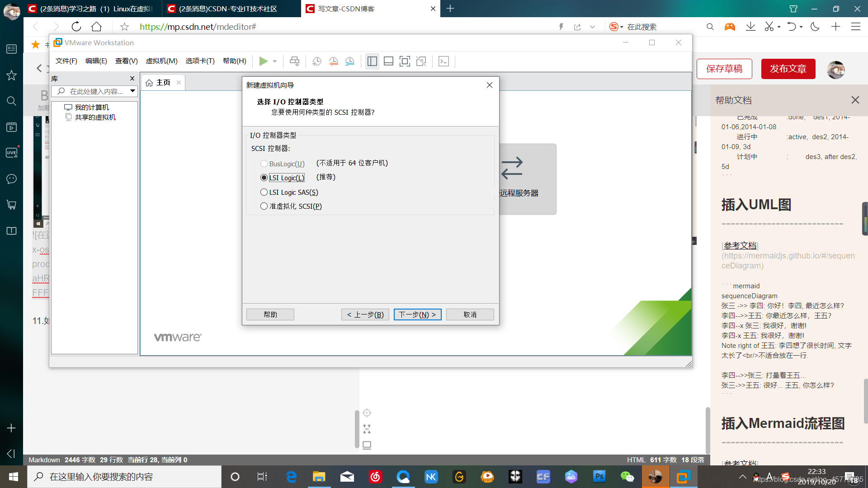Expand the screenshot tool dropdown arrow

coord(779,27)
